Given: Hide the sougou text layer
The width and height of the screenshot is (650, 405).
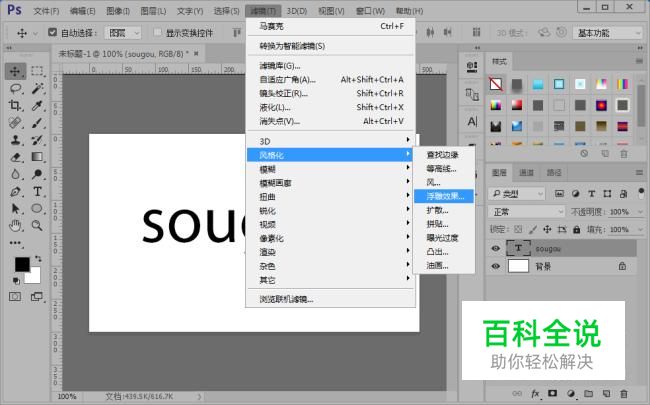Looking at the screenshot, I should tap(495, 248).
